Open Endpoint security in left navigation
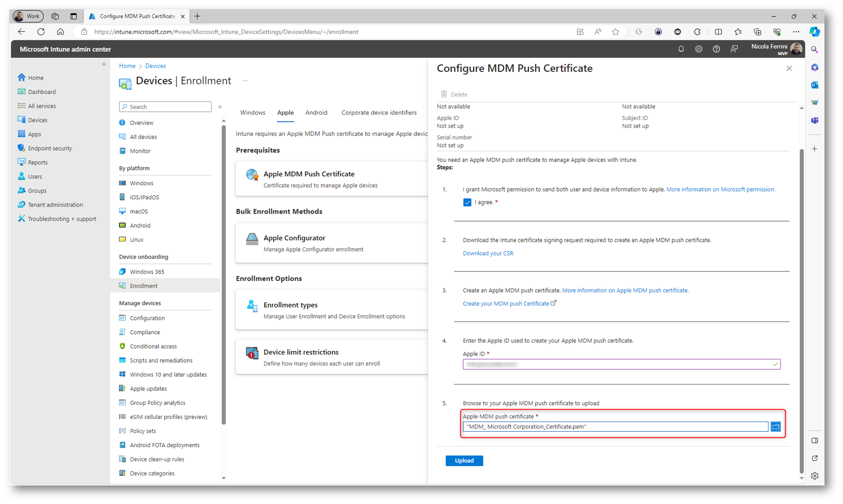 (x=50, y=148)
